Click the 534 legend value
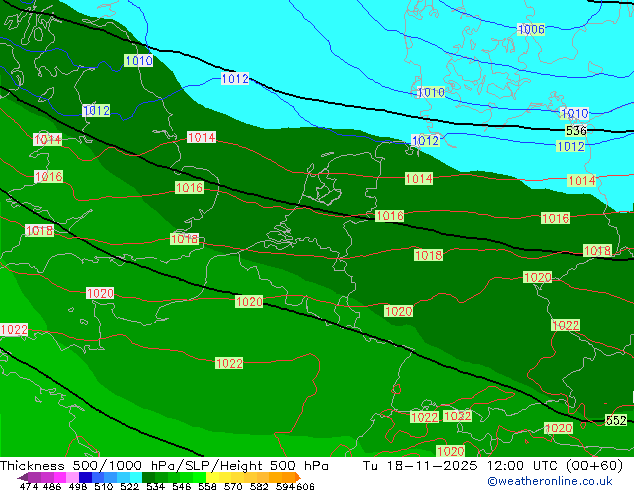Image resolution: width=634 pixels, height=490 pixels. pos(155,486)
